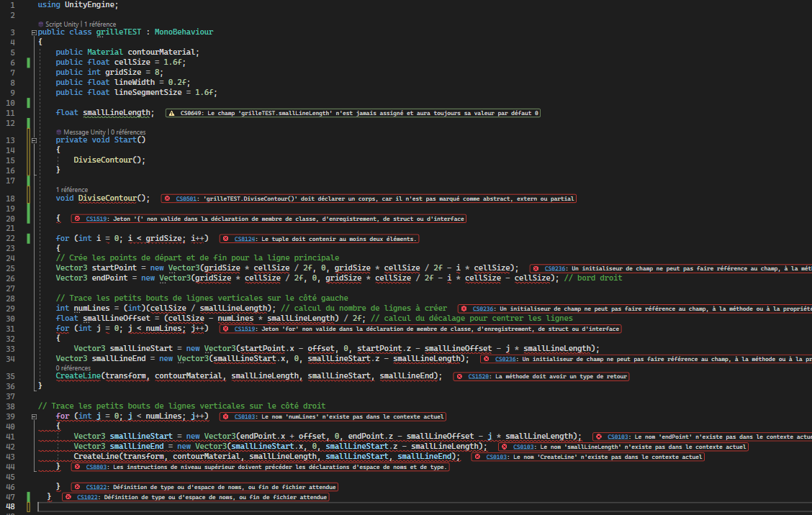The width and height of the screenshot is (812, 515).
Task: Click the CS8803 error icon
Action: pos(76,467)
